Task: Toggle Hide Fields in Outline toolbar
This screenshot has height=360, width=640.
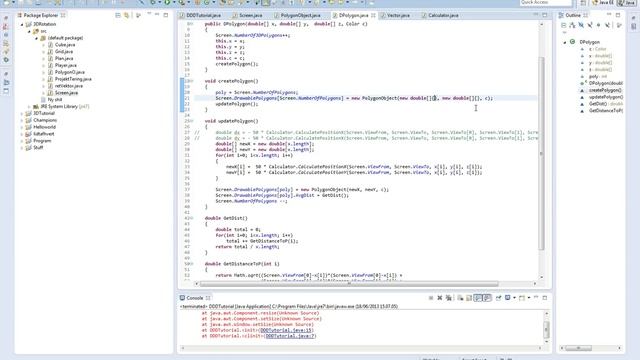Action: point(581,25)
